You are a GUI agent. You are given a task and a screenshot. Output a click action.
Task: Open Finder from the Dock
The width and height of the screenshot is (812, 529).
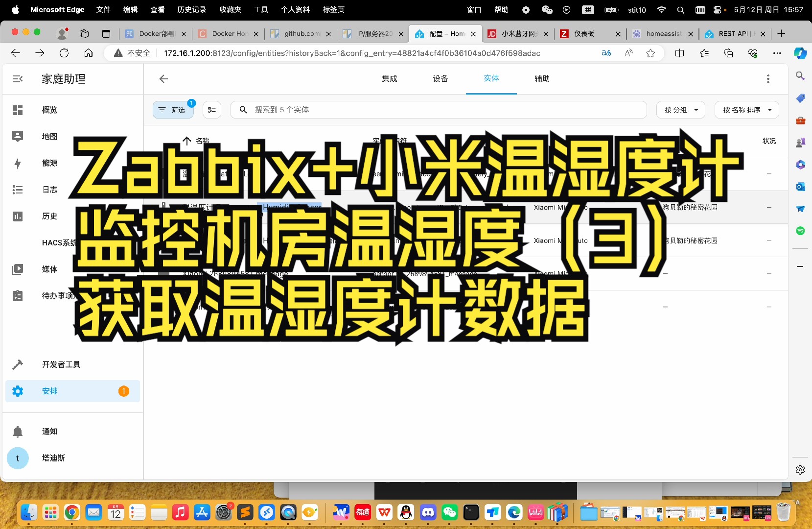coord(29,512)
